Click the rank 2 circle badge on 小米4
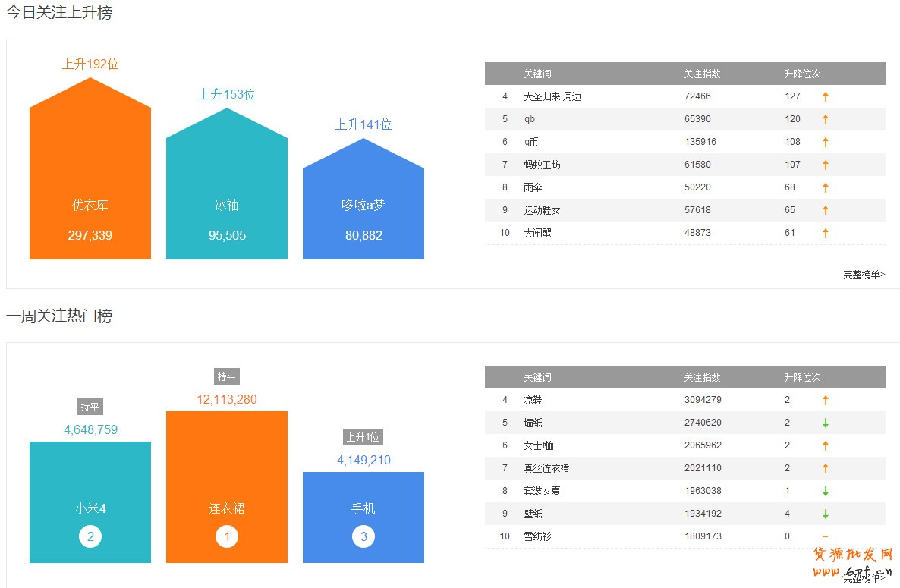The image size is (900, 588). 90,537
